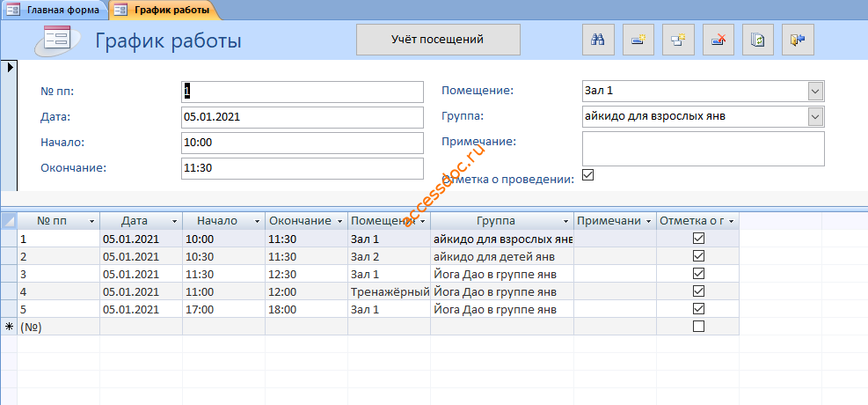Click the date cell in row 4
Image resolution: width=868 pixels, height=405 pixels.
tap(142, 291)
